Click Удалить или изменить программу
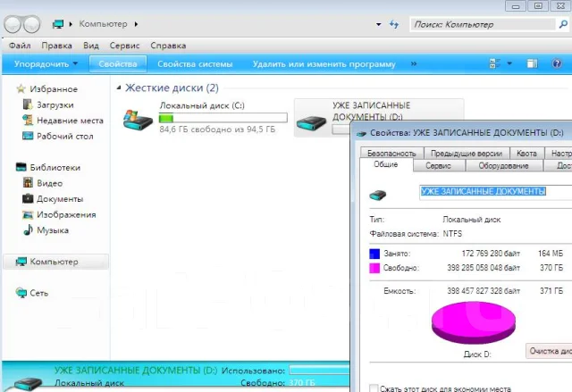This screenshot has height=392, width=572. click(x=324, y=64)
